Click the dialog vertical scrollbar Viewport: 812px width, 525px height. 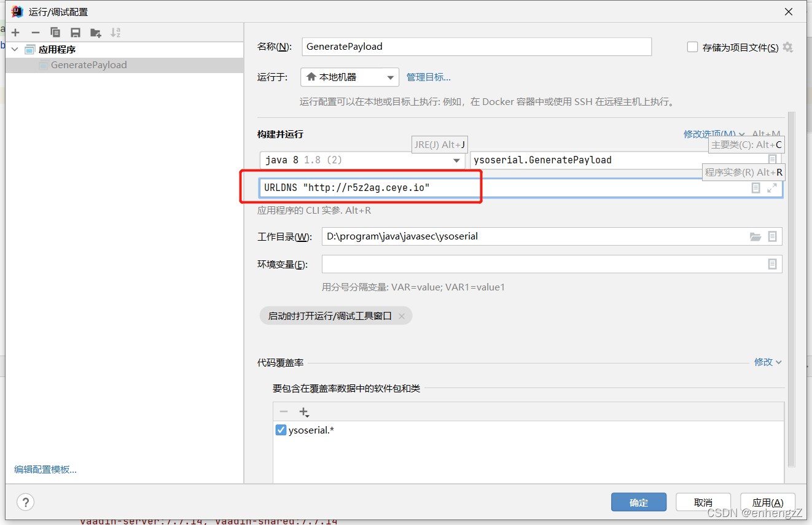[792, 289]
